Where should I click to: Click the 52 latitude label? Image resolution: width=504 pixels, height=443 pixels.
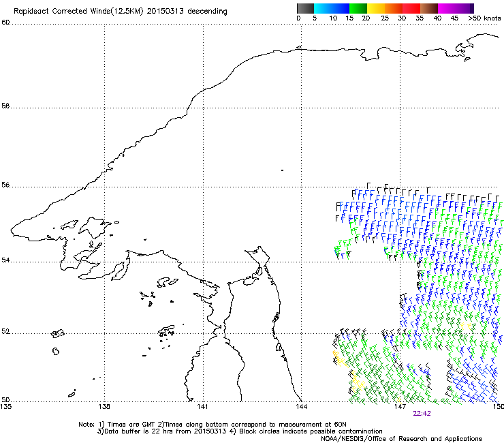(5, 331)
